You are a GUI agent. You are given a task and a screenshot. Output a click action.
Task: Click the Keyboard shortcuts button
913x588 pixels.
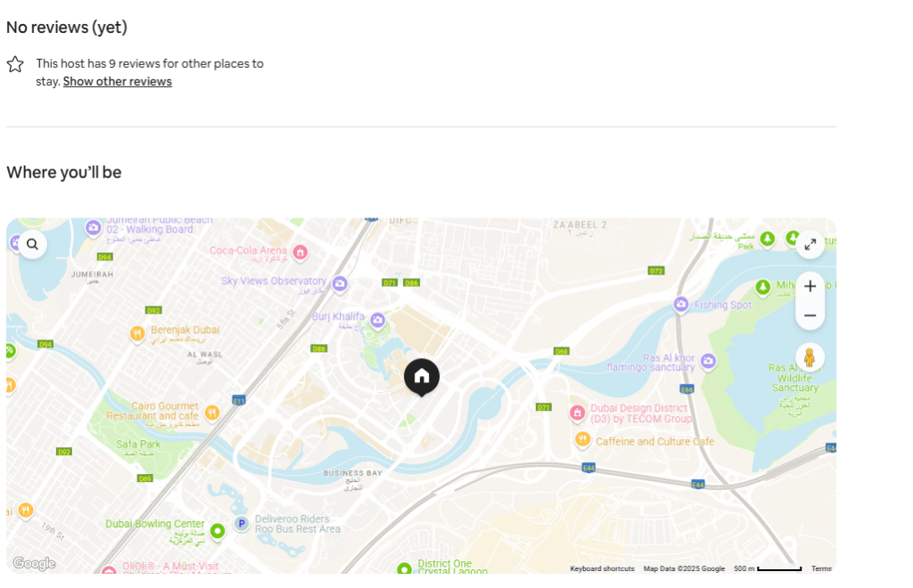click(602, 568)
